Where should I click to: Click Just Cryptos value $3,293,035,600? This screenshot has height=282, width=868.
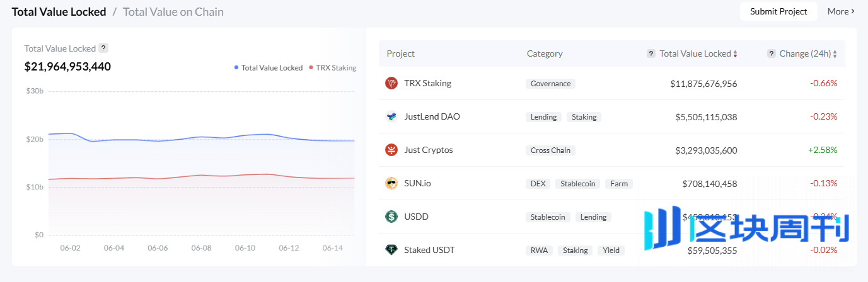click(706, 150)
